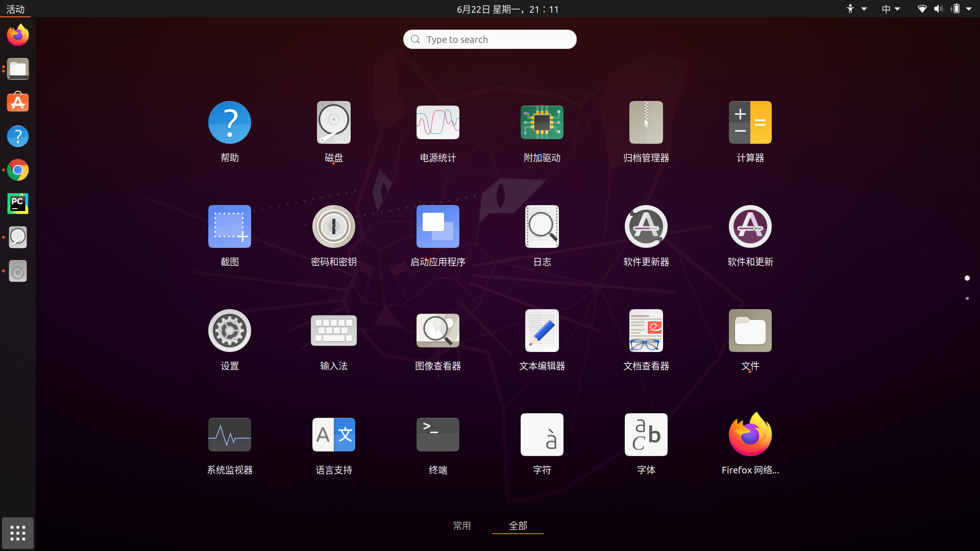The height and width of the screenshot is (551, 980).
Task: Launch PyCharm from the dock
Action: (17, 203)
